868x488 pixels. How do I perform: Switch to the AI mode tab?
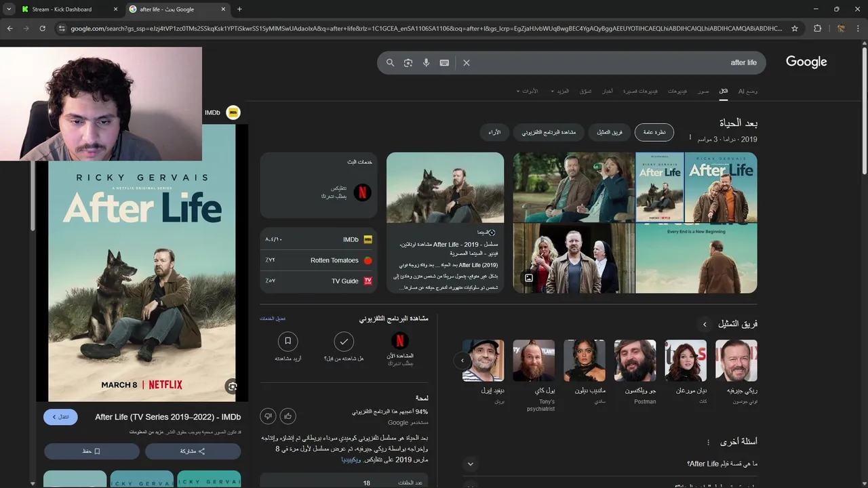[748, 91]
